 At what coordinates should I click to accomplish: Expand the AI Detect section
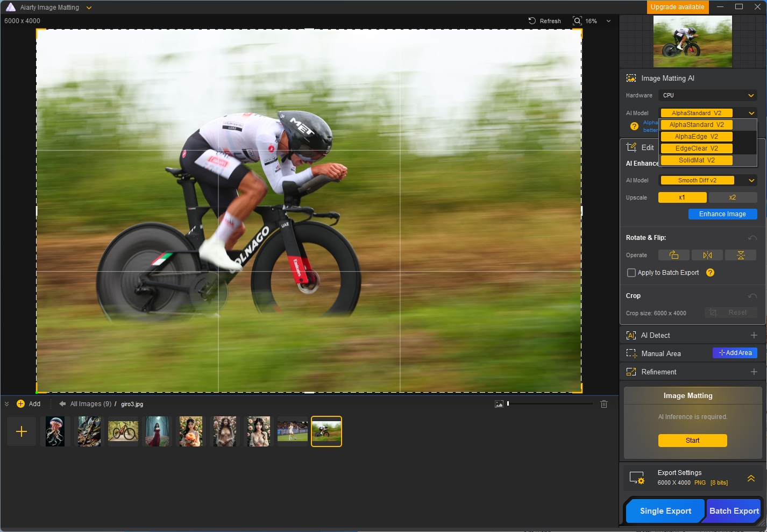coord(754,336)
